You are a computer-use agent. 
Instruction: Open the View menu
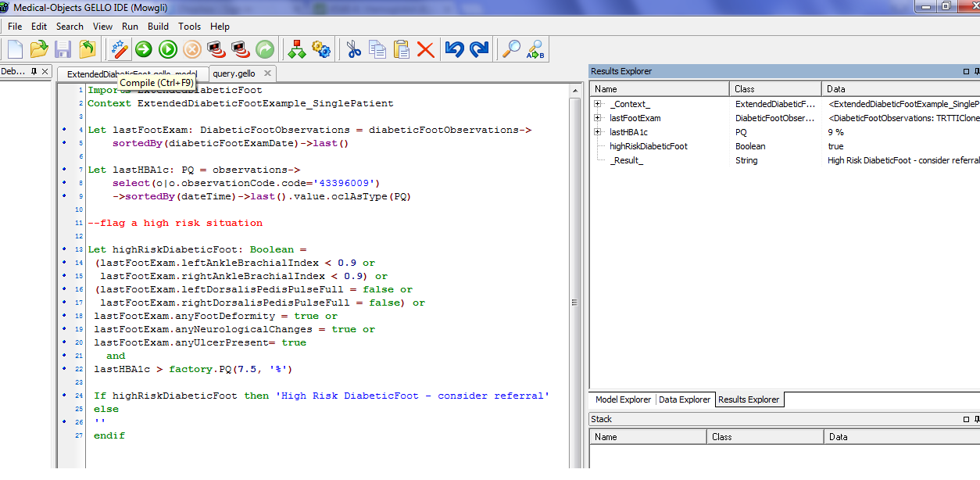tap(102, 27)
